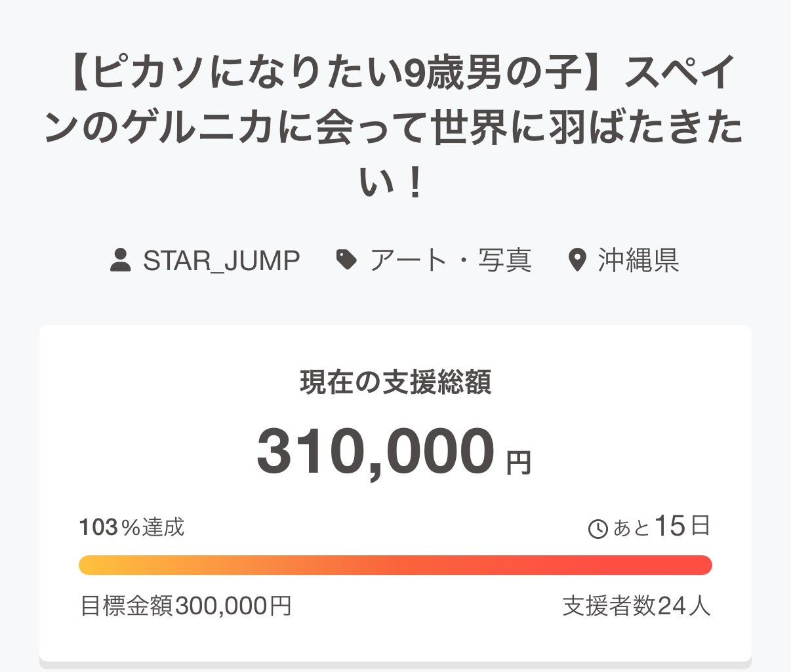Open the アート・写真 category link
The height and width of the screenshot is (672, 791).
click(x=451, y=260)
